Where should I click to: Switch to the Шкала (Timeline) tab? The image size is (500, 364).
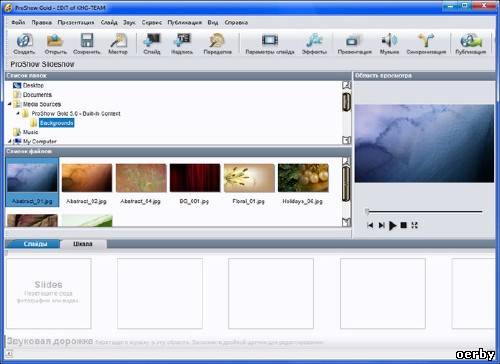83,244
